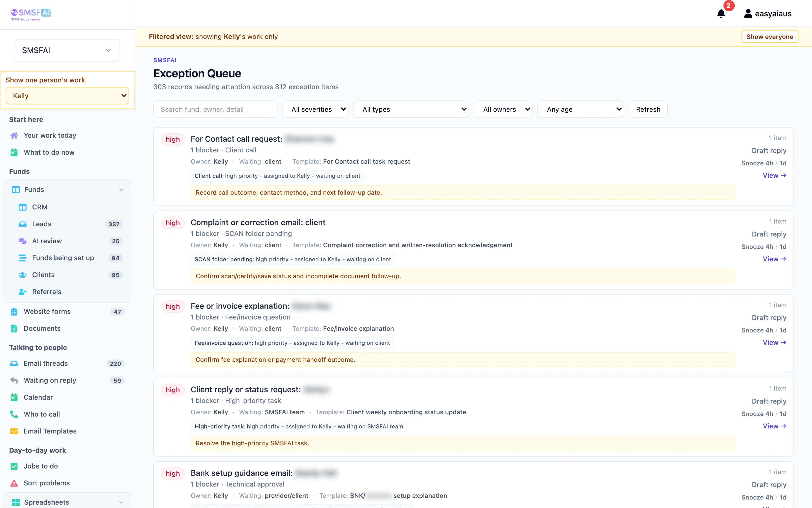Viewport: 812px width, 508px height.
Task: Click 'Resolve the high-priority SMSFAI task.' note
Action: pos(462,443)
